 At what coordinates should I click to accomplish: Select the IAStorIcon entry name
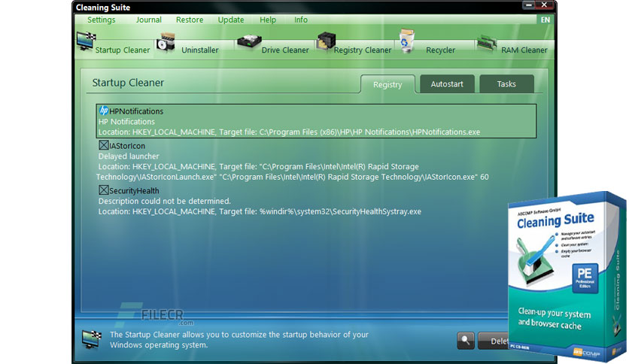click(x=126, y=146)
